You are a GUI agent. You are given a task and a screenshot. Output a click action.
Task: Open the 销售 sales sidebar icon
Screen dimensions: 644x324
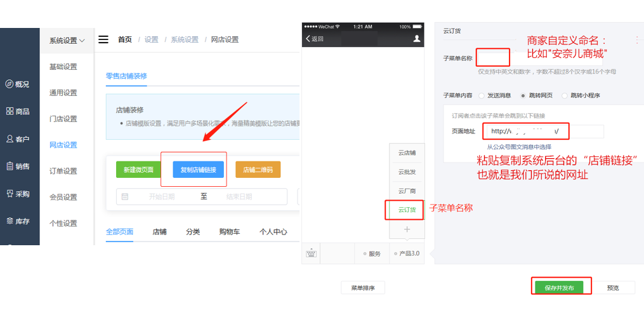(10, 166)
